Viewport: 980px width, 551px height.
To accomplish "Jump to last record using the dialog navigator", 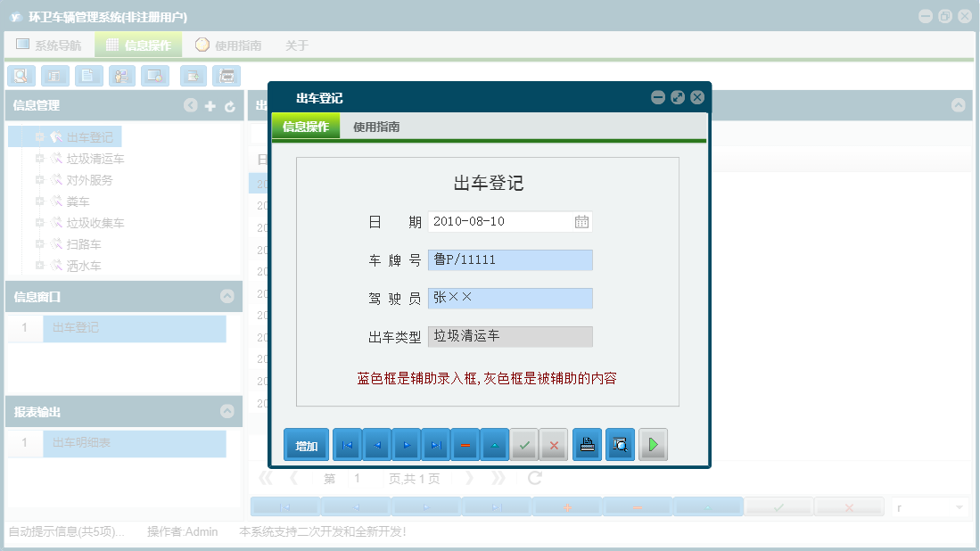I will pos(435,444).
